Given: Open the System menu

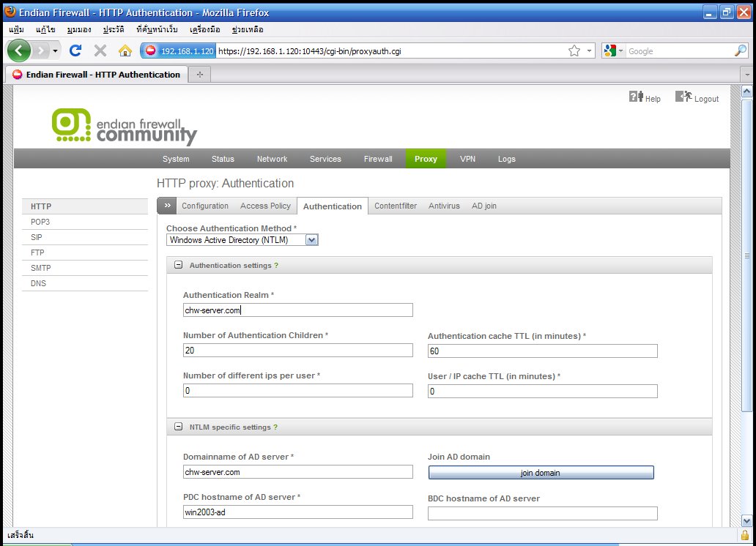Looking at the screenshot, I should coord(176,159).
